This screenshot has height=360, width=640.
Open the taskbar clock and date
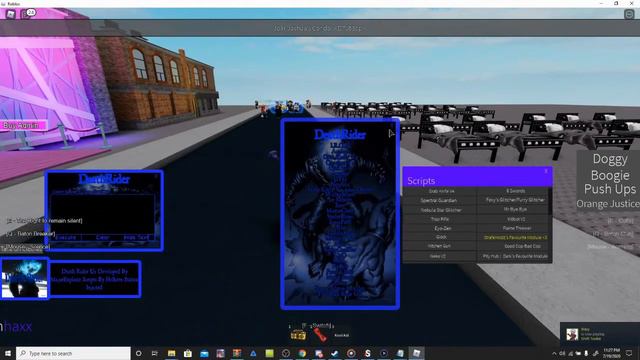point(611,353)
